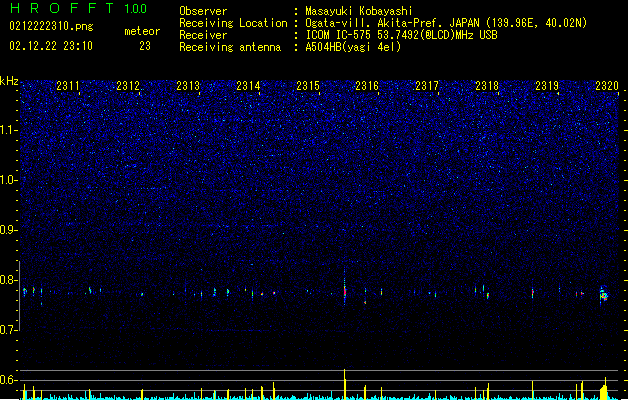The image size is (629, 400).
Task: Click the 0.7 kHz axis label
Action: [9, 330]
